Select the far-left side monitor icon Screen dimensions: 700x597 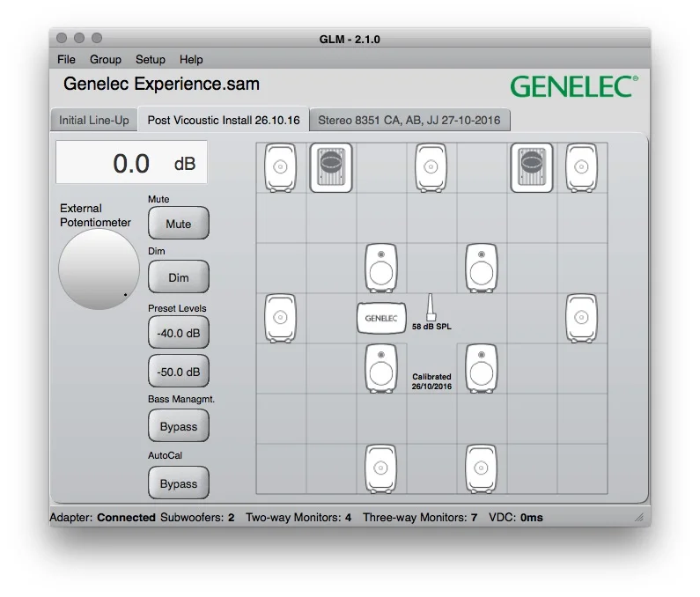tap(280, 318)
